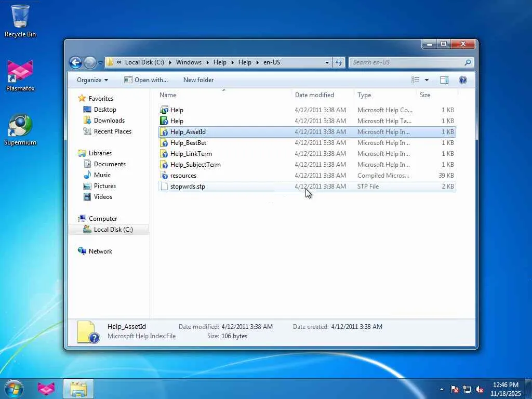Click the greyed Forward navigation arrow
Screen dimensions: 532x399
click(x=90, y=62)
